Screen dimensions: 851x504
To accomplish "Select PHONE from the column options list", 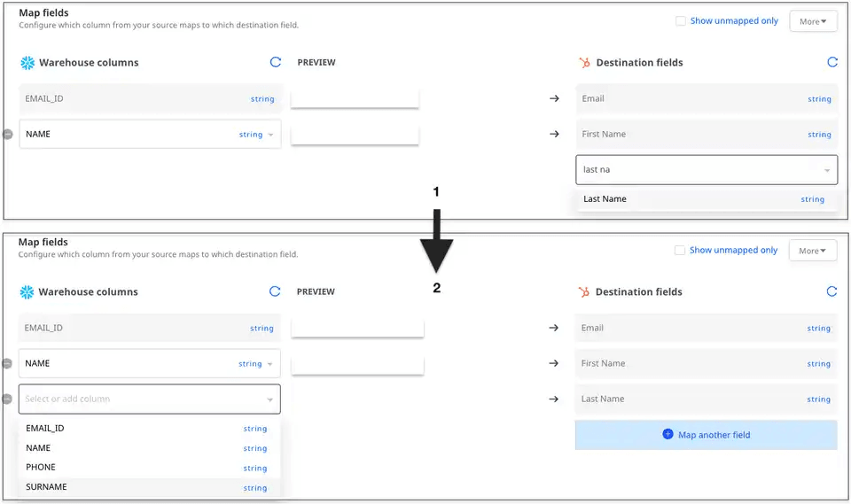I will 41,468.
